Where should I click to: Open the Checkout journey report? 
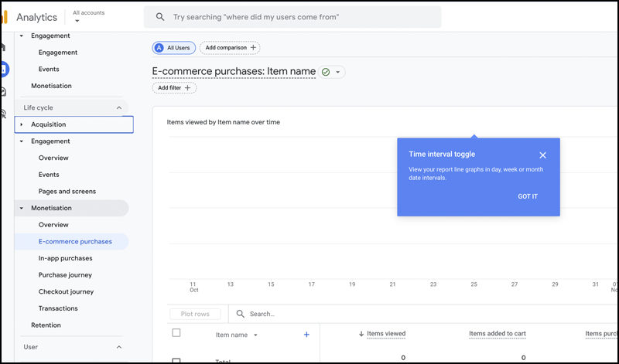(x=66, y=291)
